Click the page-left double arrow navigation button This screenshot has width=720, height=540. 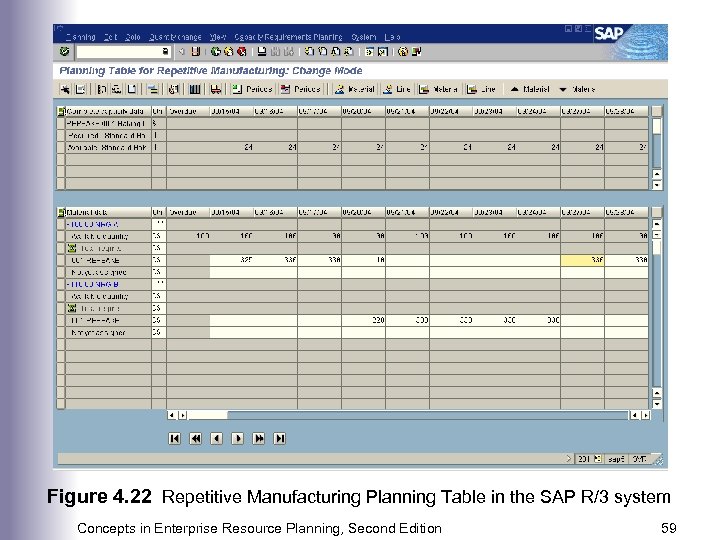196,439
